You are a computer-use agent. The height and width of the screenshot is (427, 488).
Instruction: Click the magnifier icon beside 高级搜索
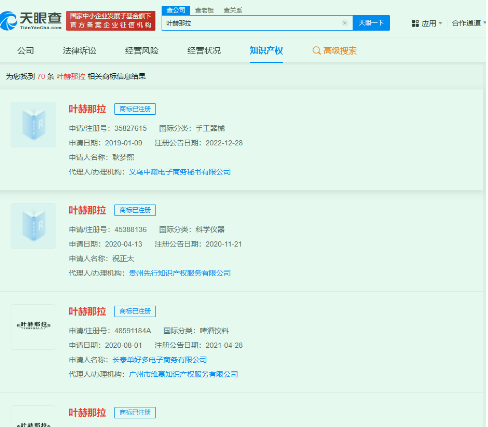point(316,51)
